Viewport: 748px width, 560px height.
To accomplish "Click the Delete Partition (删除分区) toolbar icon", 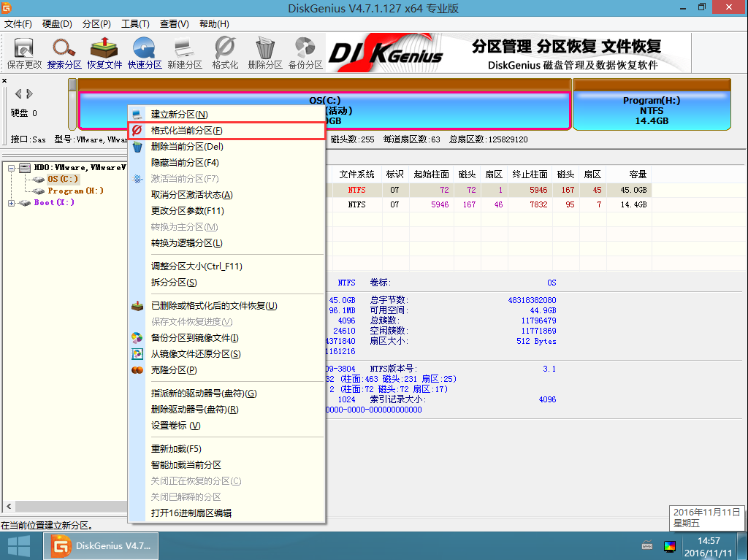I will click(264, 53).
